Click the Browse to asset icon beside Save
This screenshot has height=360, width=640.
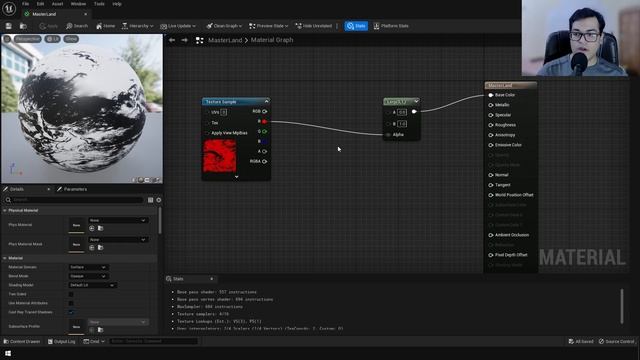(23, 26)
